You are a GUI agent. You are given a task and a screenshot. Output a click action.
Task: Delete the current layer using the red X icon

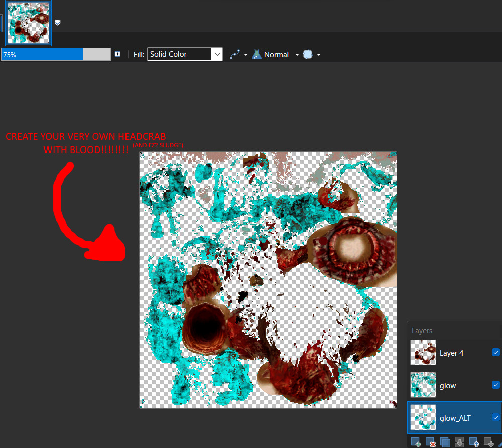430,441
